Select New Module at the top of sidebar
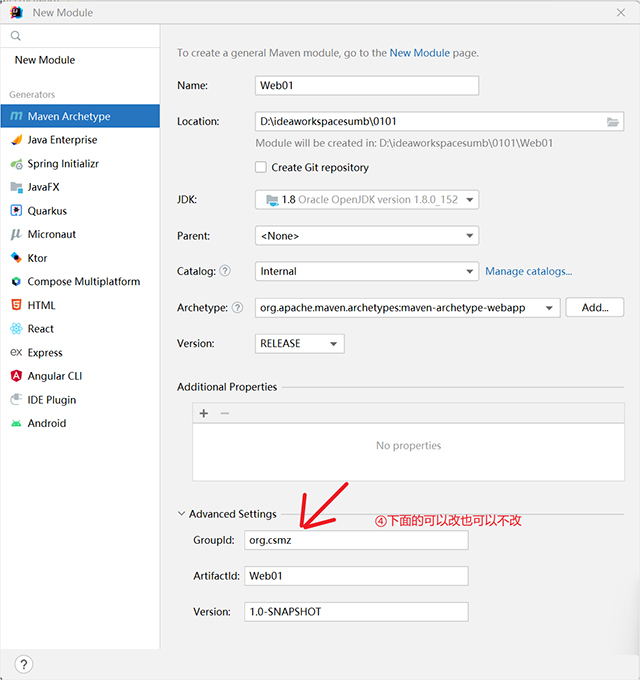The width and height of the screenshot is (640, 680). click(44, 60)
